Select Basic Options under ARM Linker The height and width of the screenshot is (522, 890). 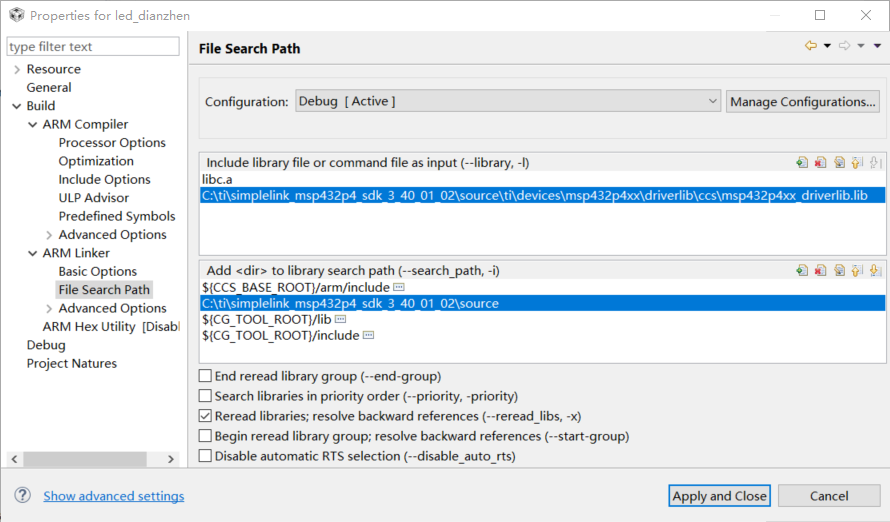coord(97,271)
